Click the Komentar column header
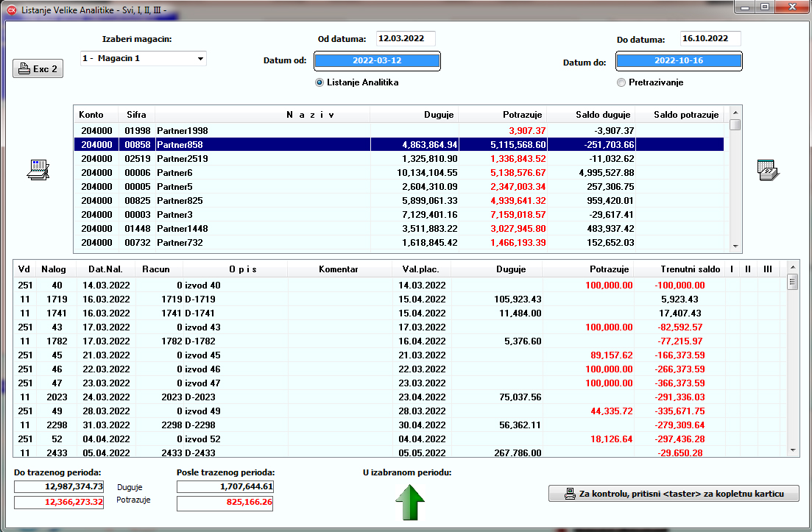This screenshot has width=812, height=532. [x=339, y=269]
